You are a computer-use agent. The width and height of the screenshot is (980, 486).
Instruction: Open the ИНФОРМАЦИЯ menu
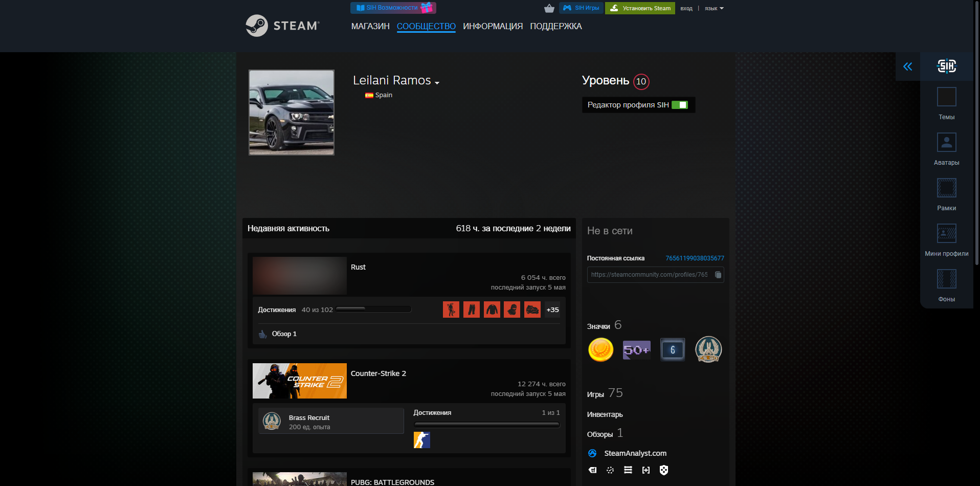pyautogui.click(x=493, y=26)
